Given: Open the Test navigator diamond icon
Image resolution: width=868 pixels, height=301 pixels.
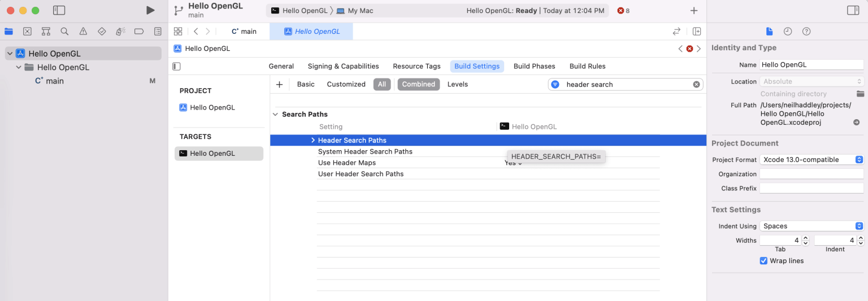Looking at the screenshot, I should tap(102, 32).
